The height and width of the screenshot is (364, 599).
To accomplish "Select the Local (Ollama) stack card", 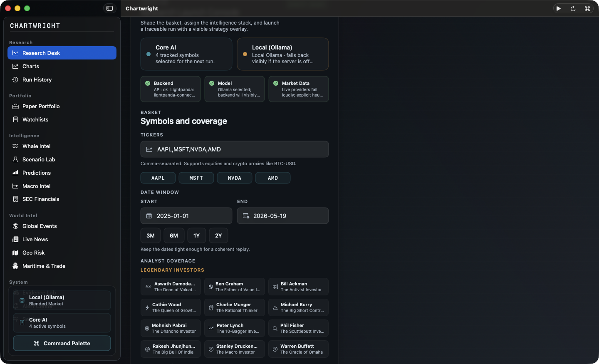I will pos(283,54).
